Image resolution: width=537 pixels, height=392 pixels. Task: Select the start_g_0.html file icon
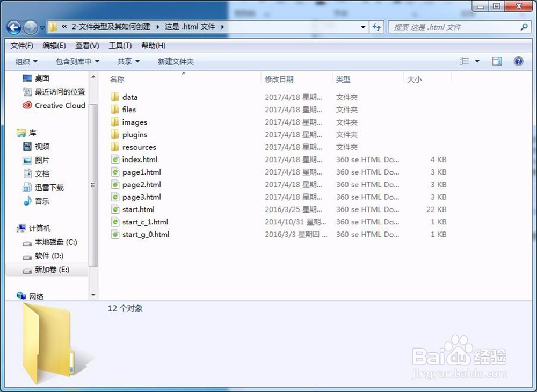pyautogui.click(x=115, y=234)
